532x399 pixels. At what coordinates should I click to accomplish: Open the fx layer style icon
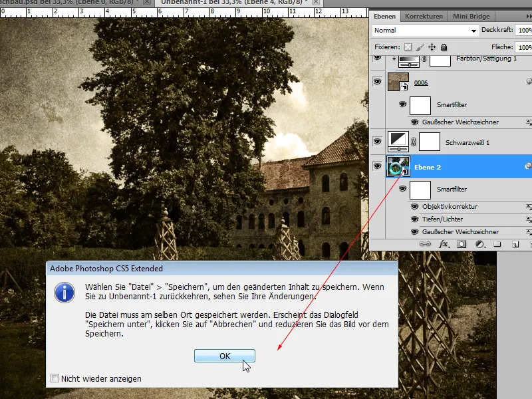pos(444,244)
